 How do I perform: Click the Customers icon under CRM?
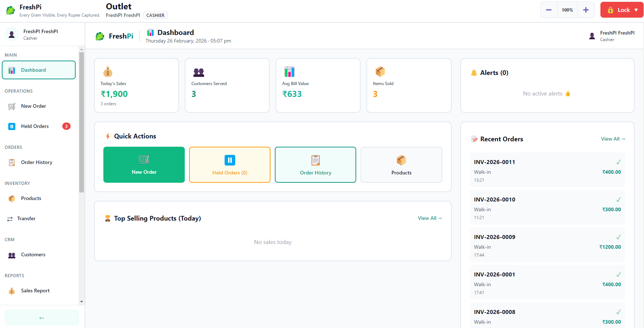12,254
